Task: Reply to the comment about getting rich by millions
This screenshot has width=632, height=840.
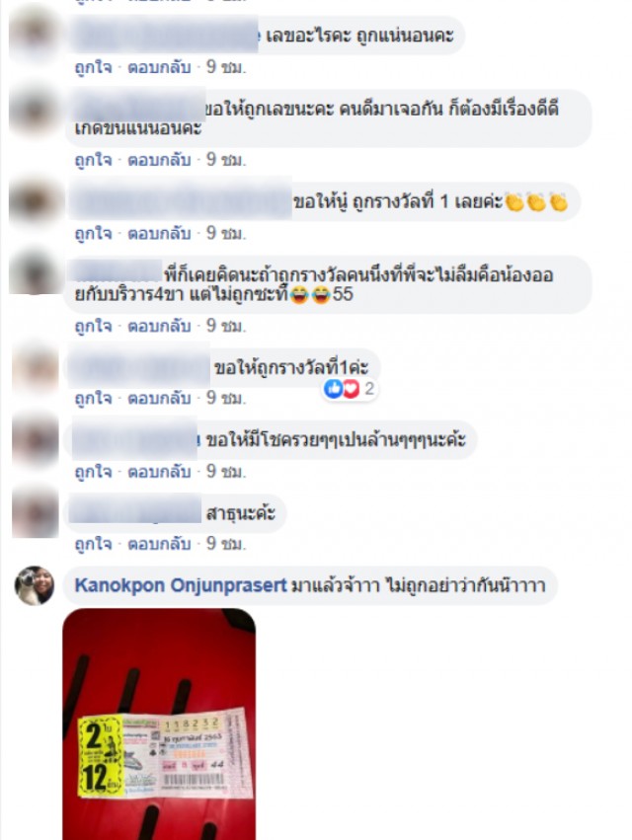Action: pos(159,472)
